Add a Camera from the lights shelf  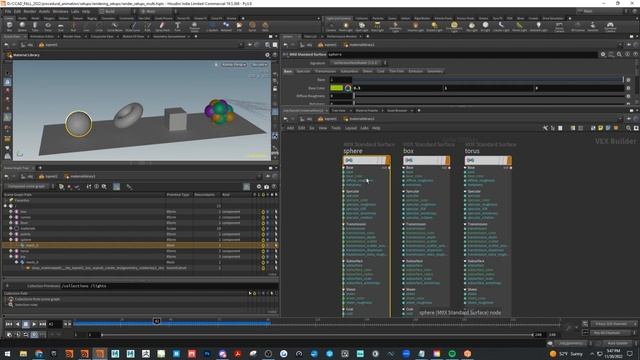pyautogui.click(x=331, y=27)
